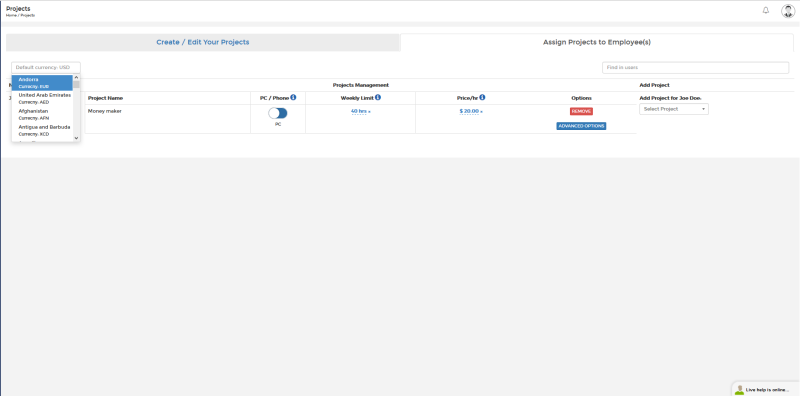Open the user profile avatar

click(788, 11)
